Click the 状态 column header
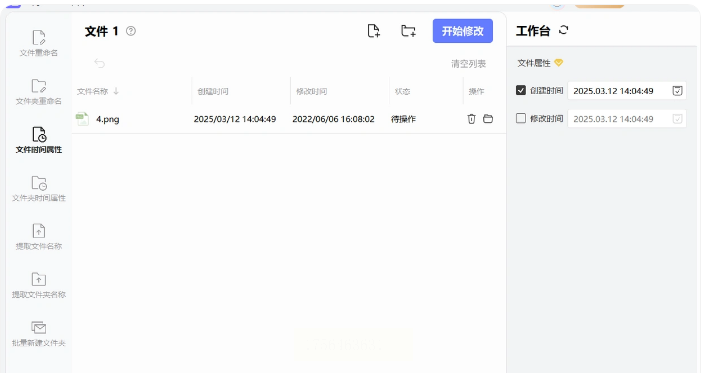Viewport: 706px width, 373px height. tap(403, 91)
